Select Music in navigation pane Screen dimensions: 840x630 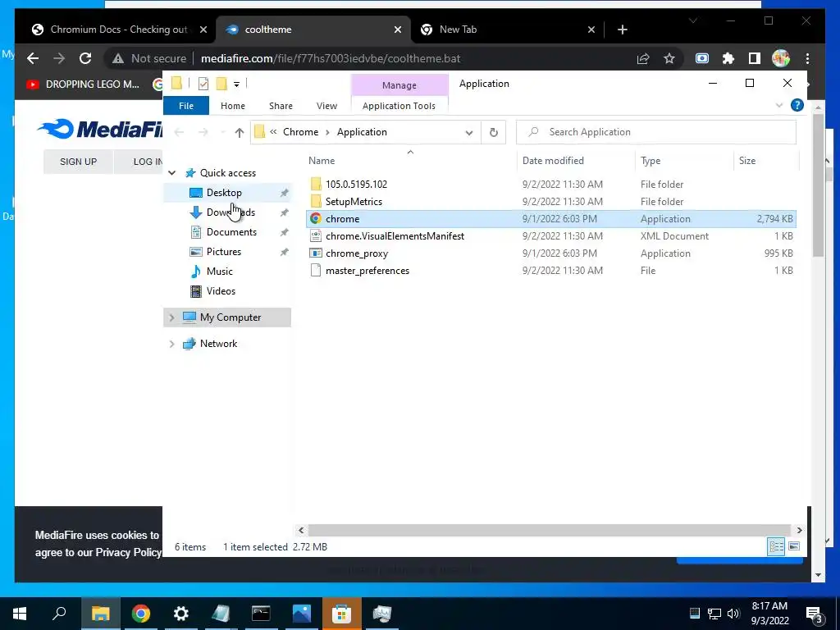227,272
